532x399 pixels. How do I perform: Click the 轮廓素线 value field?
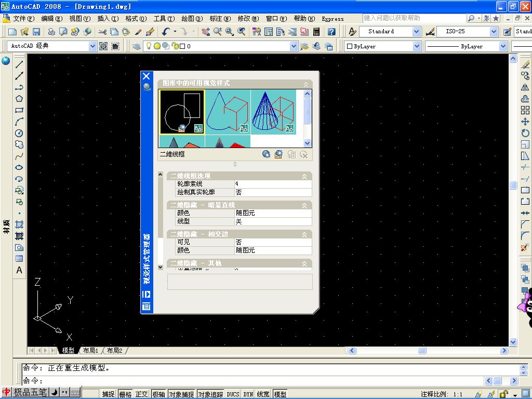click(273, 184)
